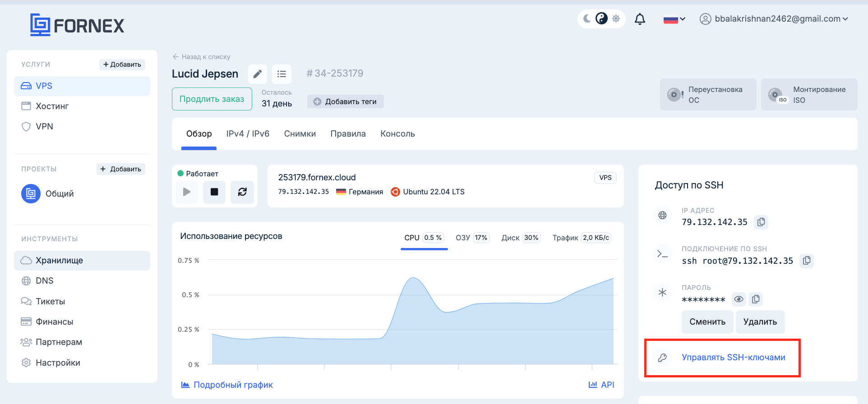Copy the password
868x404 pixels.
coord(756,299)
